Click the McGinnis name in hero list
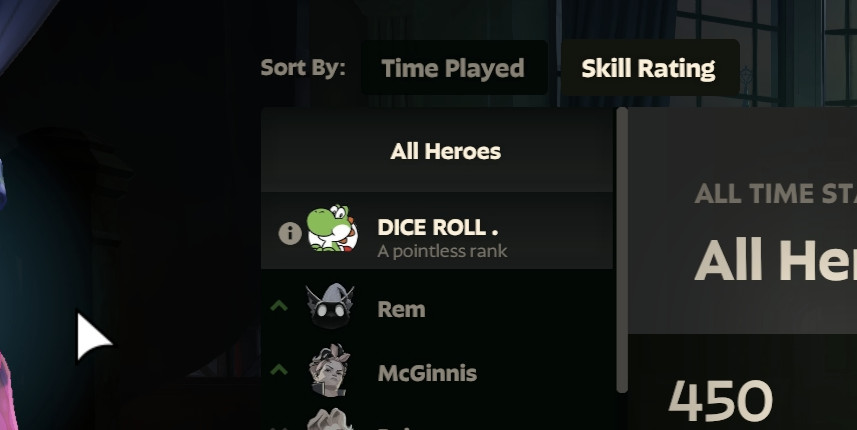The image size is (857, 430). [x=427, y=373]
